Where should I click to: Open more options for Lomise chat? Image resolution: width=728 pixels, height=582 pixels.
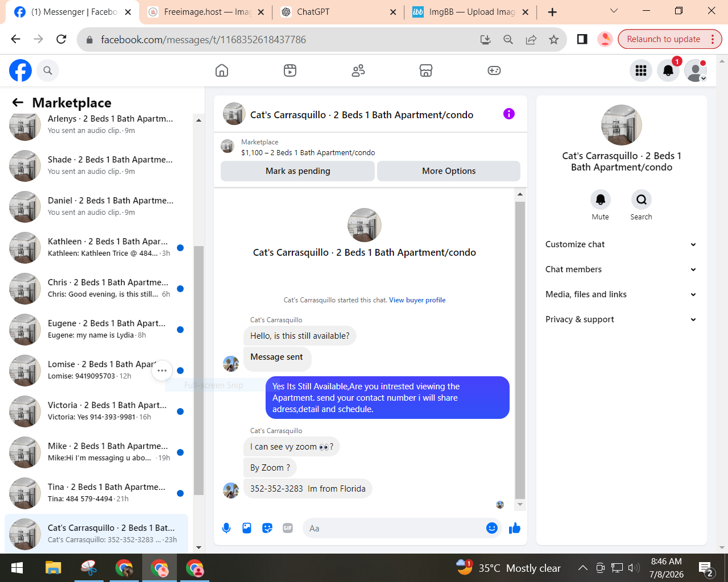pos(162,371)
